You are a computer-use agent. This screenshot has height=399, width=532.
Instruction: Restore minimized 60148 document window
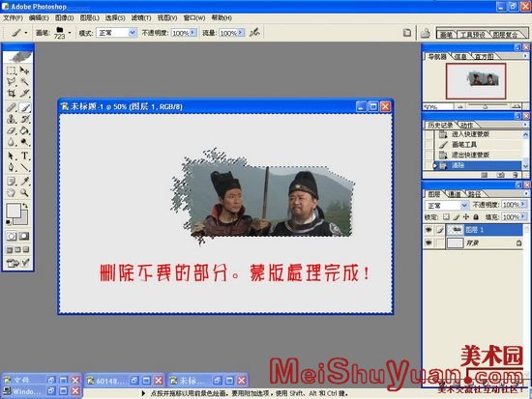click(x=134, y=381)
